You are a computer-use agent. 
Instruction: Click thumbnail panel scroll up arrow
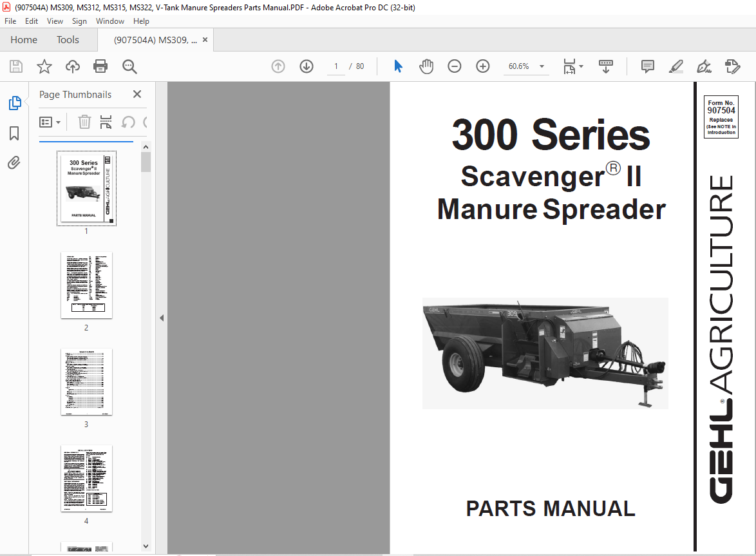coord(146,147)
